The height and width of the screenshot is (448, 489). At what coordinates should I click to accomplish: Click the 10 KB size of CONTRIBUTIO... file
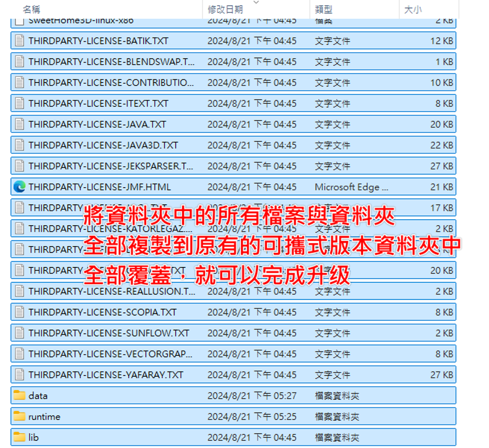coord(442,82)
